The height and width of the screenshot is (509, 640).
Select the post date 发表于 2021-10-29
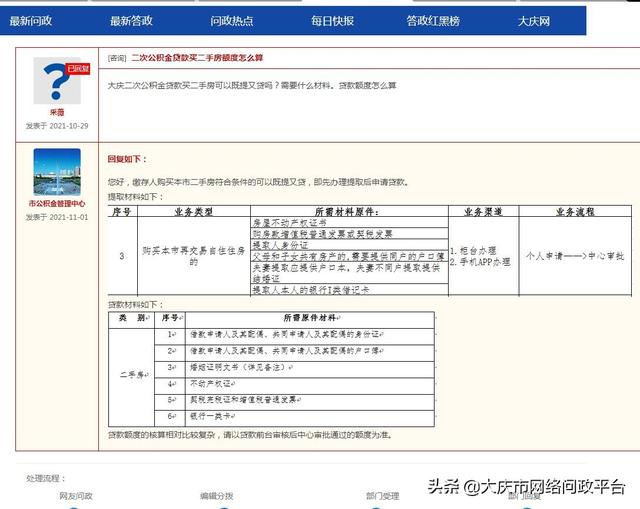pos(57,126)
